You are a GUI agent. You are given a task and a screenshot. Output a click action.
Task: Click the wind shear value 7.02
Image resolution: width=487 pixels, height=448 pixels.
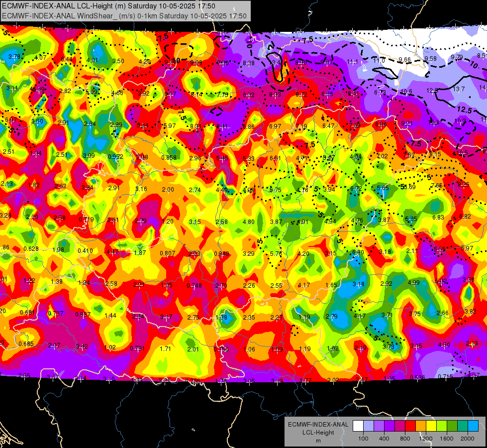(383, 156)
